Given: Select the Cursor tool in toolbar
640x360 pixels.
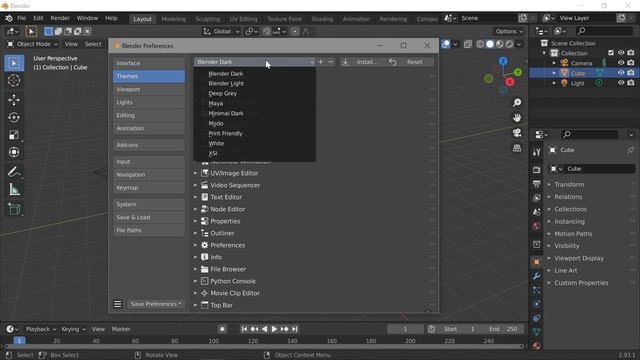Looking at the screenshot, I should coord(14,80).
